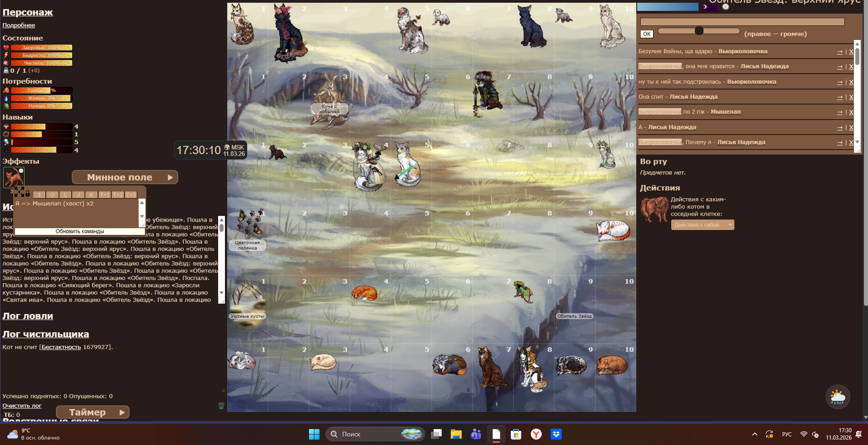This screenshot has height=445, width=868.
Task: Toggle the padlock icon on command panel
Action: coord(28,194)
